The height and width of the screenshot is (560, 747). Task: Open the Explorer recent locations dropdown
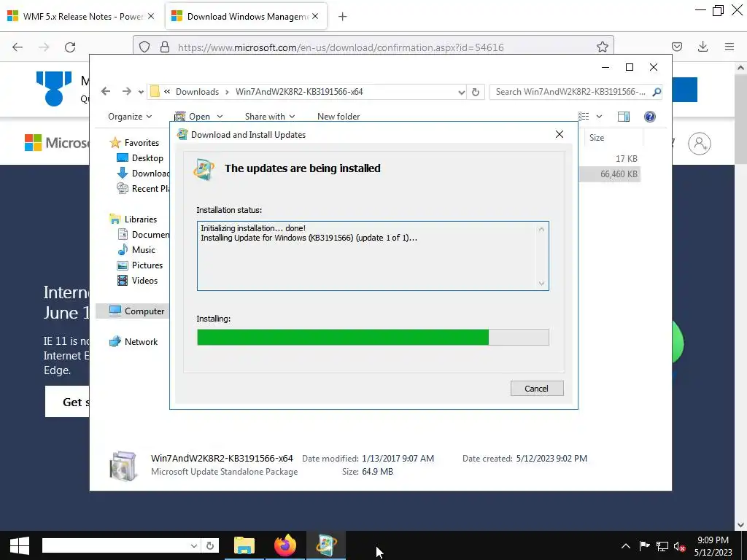coord(141,92)
